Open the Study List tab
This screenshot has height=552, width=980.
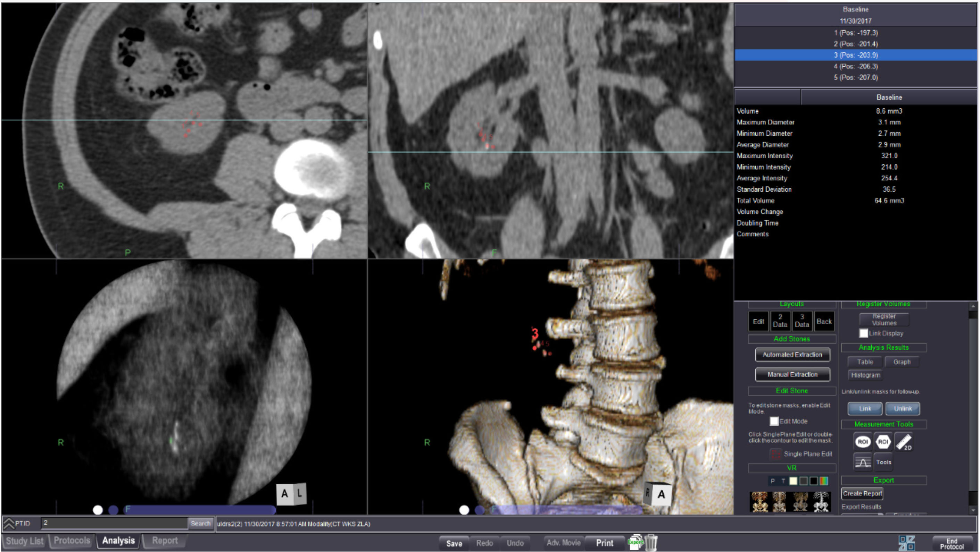24,541
